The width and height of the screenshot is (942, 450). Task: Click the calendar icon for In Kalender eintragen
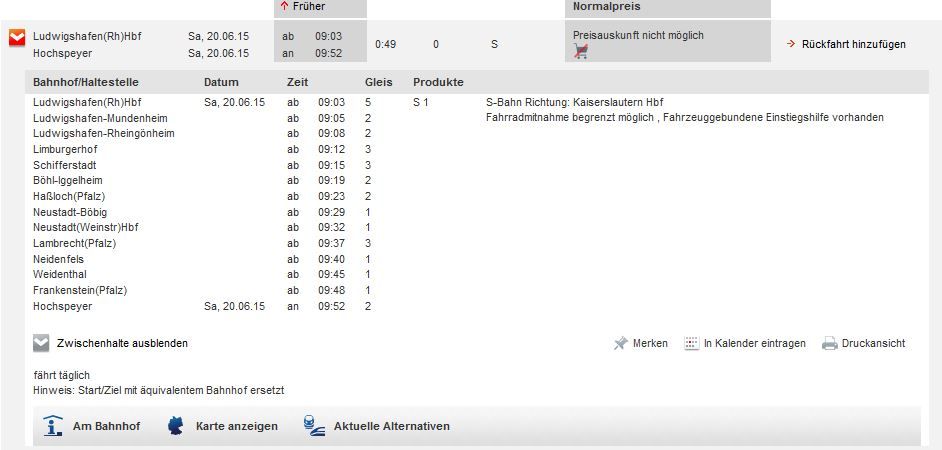coord(691,343)
